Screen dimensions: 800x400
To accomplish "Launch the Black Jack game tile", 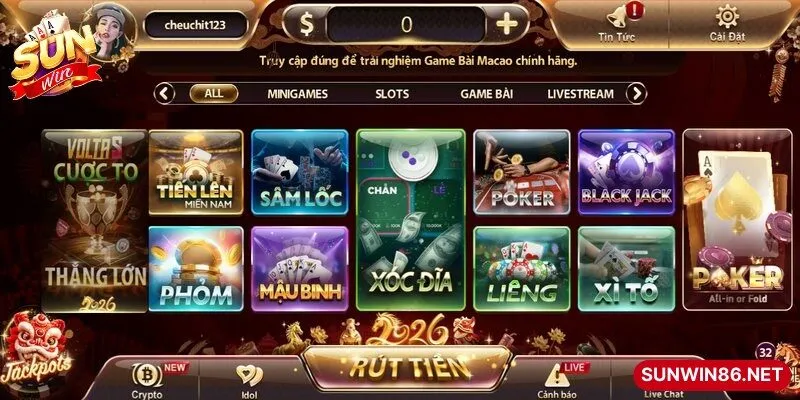I will pos(627,171).
